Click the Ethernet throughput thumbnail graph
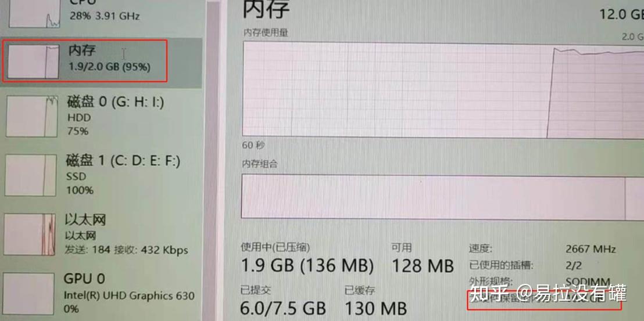Image resolution: width=644 pixels, height=321 pixels. [29, 235]
